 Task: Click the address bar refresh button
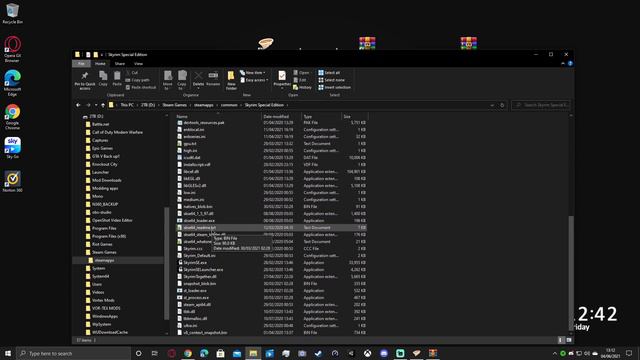coord(502,105)
